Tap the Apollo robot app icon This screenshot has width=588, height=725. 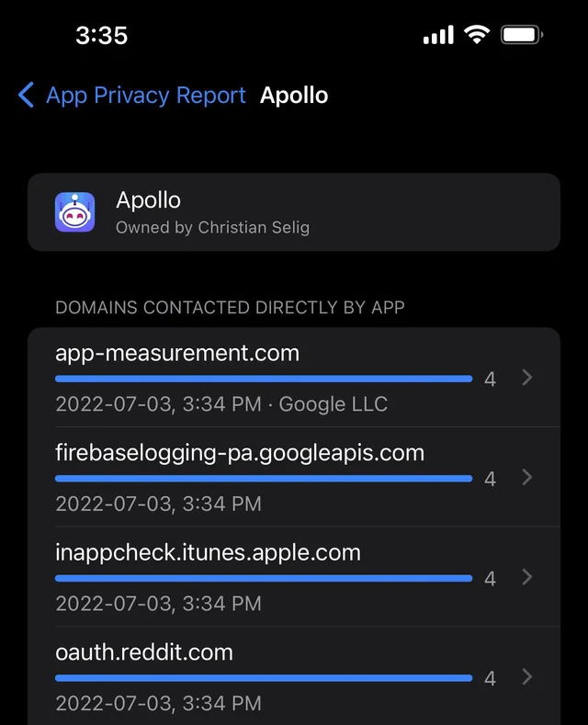click(x=75, y=212)
